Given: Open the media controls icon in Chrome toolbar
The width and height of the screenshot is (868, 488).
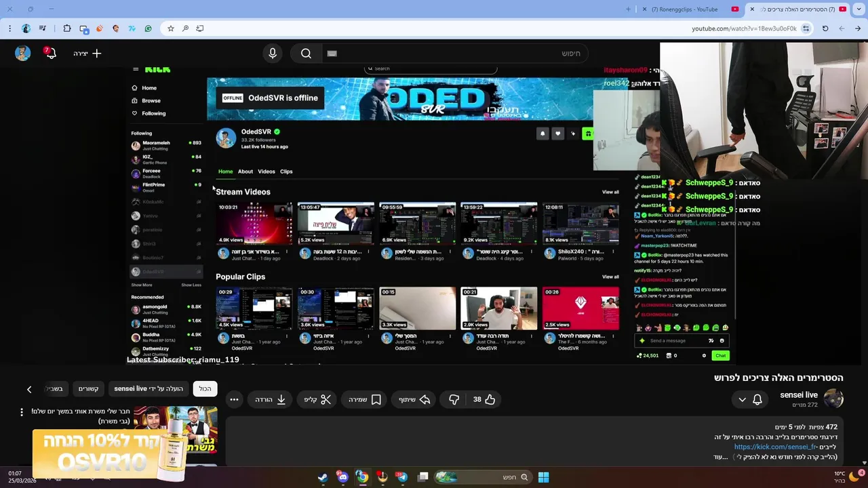Looking at the screenshot, I should [43, 28].
